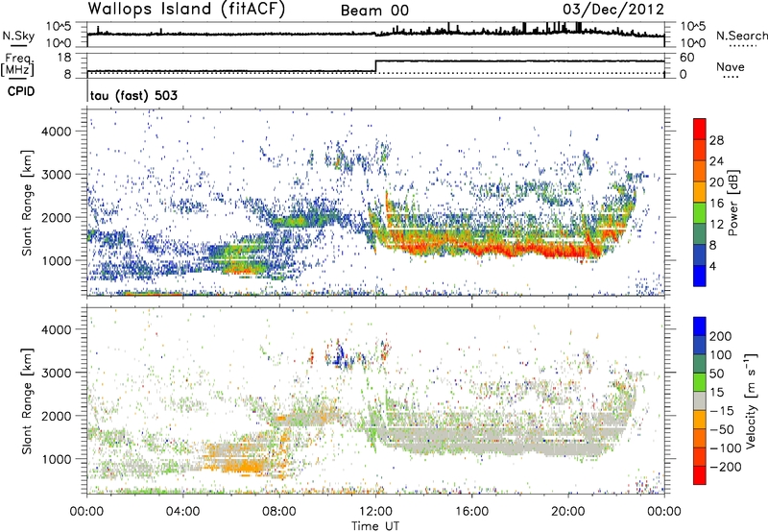The image size is (768, 532).
Task: Click the 60 label on the Nave axis
Action: (687, 58)
